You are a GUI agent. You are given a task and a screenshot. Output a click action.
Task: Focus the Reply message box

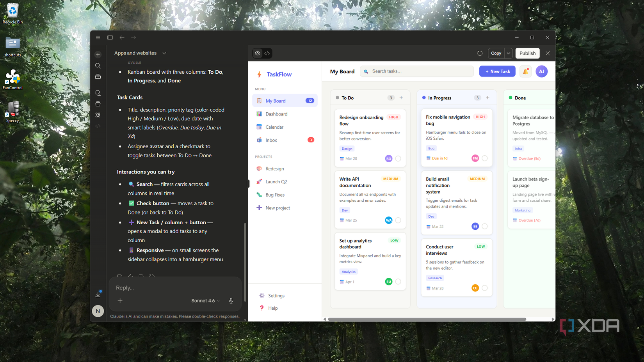click(x=175, y=288)
